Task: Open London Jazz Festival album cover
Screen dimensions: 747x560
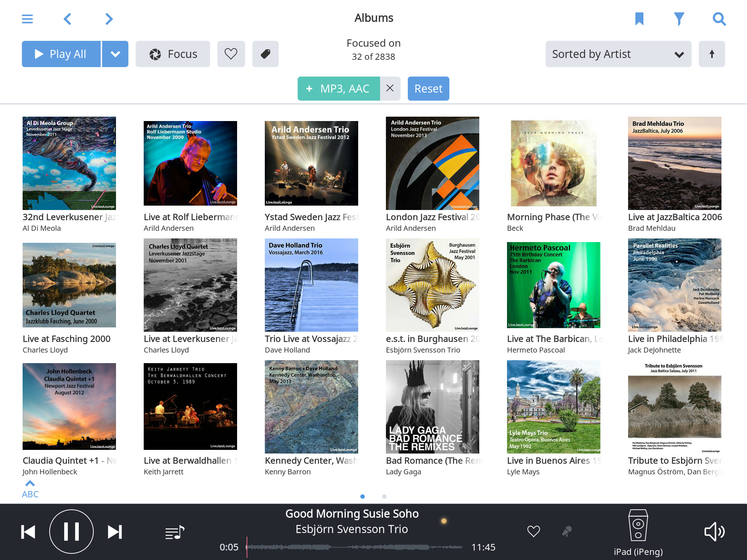Action: coord(433,163)
